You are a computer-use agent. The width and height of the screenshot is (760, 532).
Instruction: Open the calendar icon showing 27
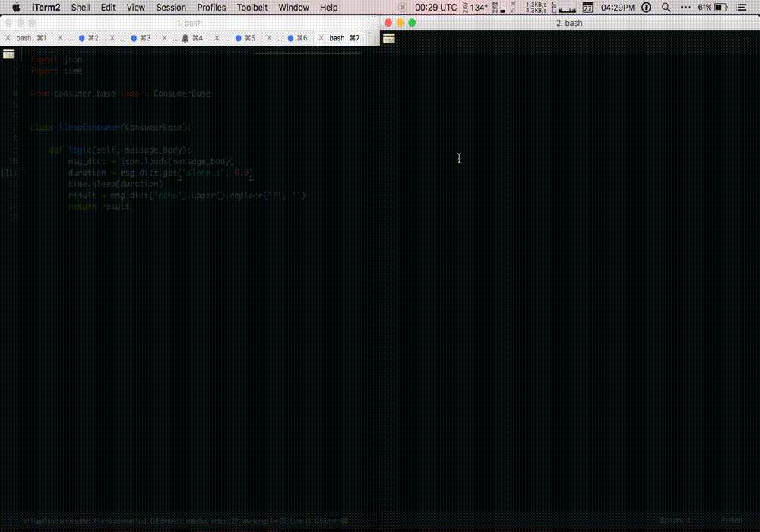(x=588, y=8)
